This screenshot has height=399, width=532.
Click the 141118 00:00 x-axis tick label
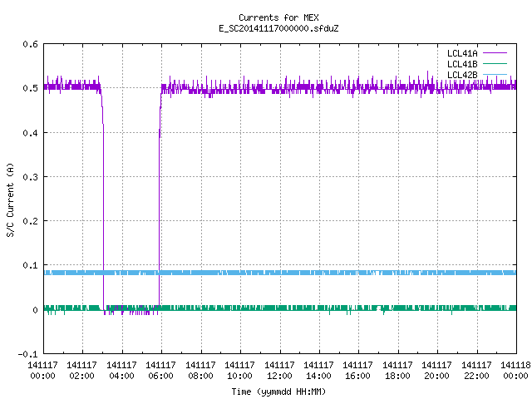pyautogui.click(x=515, y=371)
